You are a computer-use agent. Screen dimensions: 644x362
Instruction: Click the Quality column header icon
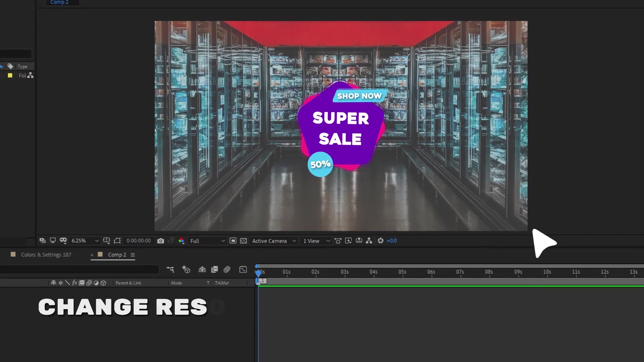[x=67, y=283]
